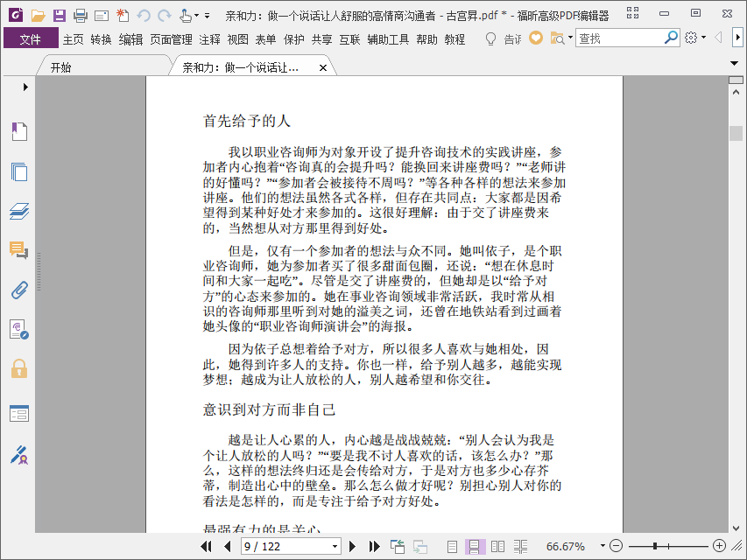Open the 教程 ribbon tab
This screenshot has width=747, height=560.
[455, 39]
